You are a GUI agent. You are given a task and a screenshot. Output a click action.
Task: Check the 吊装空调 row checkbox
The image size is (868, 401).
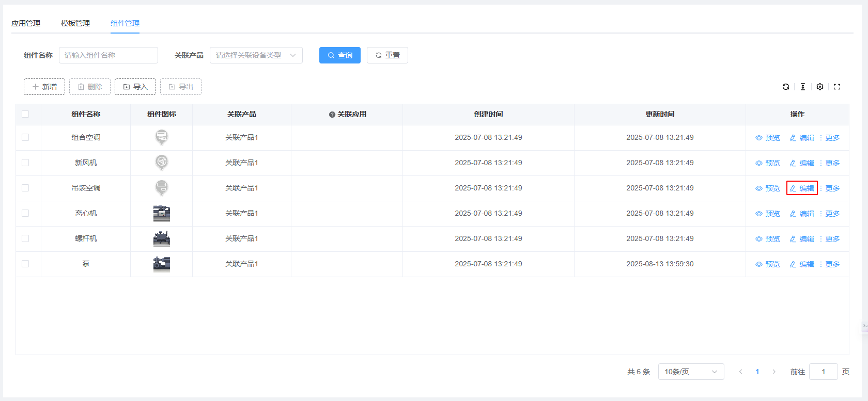(25, 188)
